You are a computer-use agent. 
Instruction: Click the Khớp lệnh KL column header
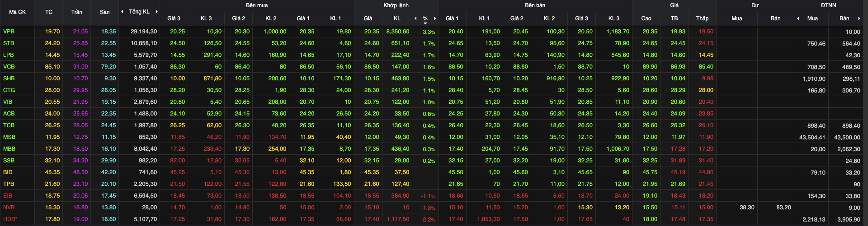[x=397, y=18]
